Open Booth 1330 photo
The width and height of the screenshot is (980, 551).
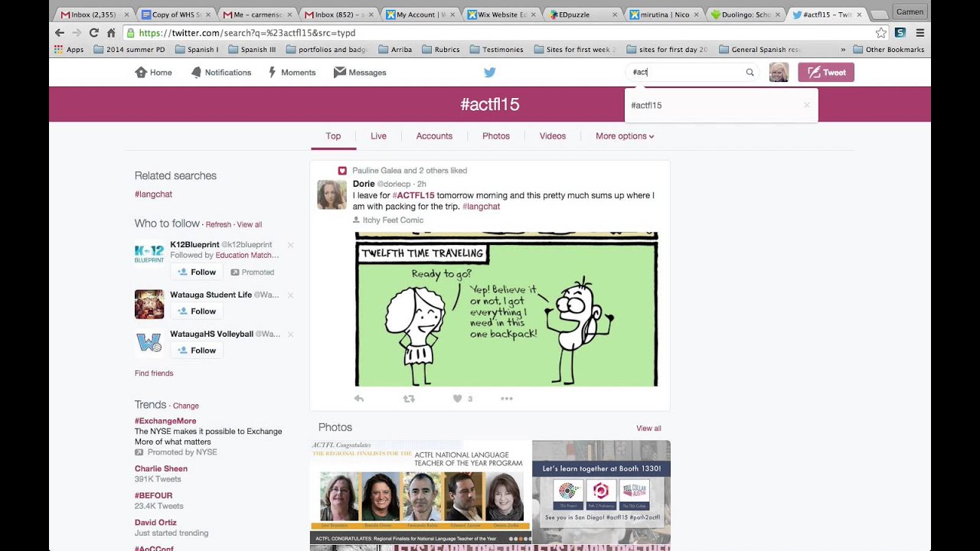(601, 492)
